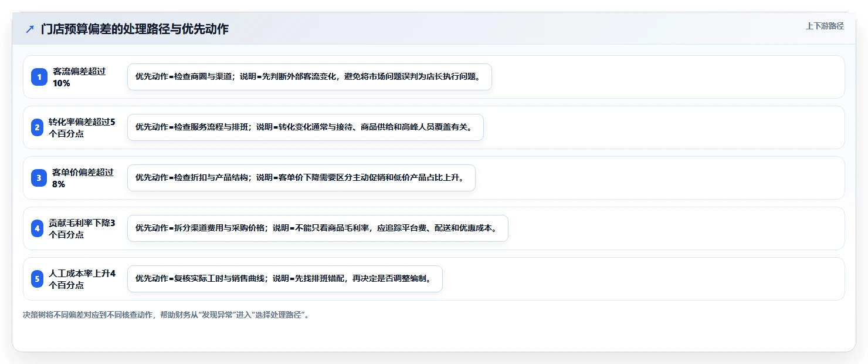Open the 检查折扣与产品结构 action box

click(x=301, y=178)
